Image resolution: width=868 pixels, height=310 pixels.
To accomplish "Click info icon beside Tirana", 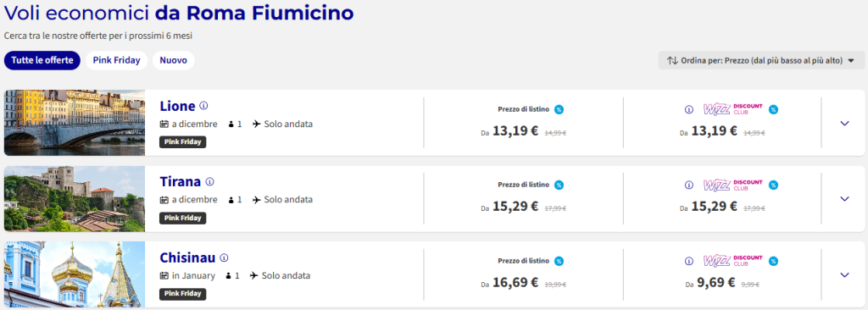I will point(210,181).
